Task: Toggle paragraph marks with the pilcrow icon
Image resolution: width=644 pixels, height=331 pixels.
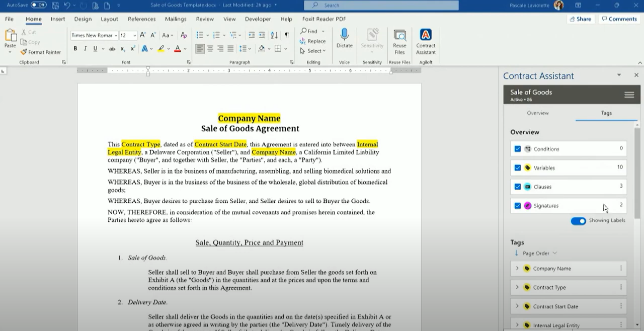Action: [x=286, y=35]
